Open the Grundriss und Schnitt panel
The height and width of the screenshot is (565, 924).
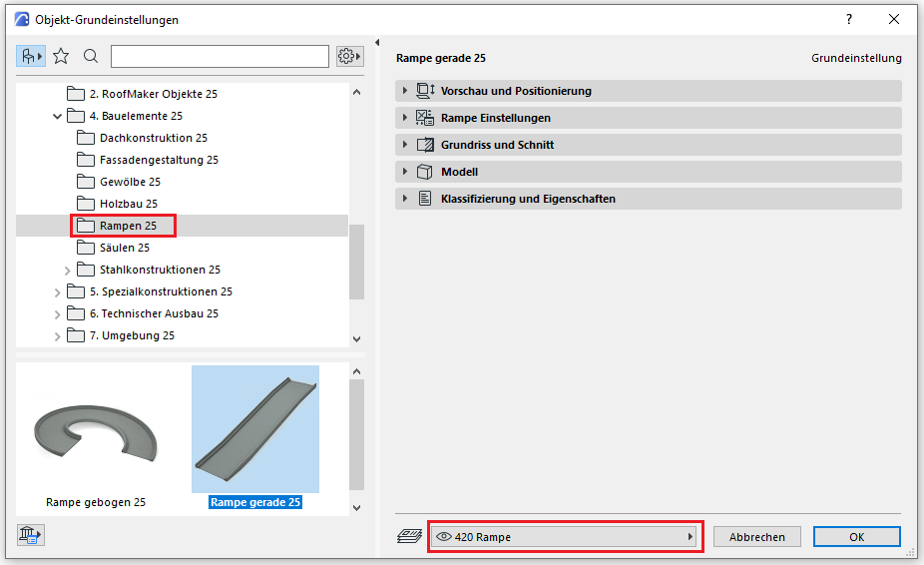497,145
